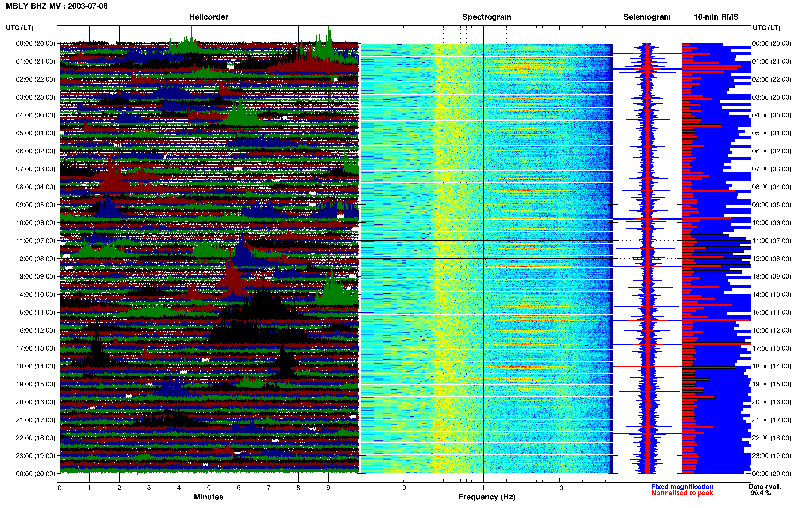Screen dimensions: 812x508
Task: Click the Minutes x-axis label
Action: tap(209, 497)
